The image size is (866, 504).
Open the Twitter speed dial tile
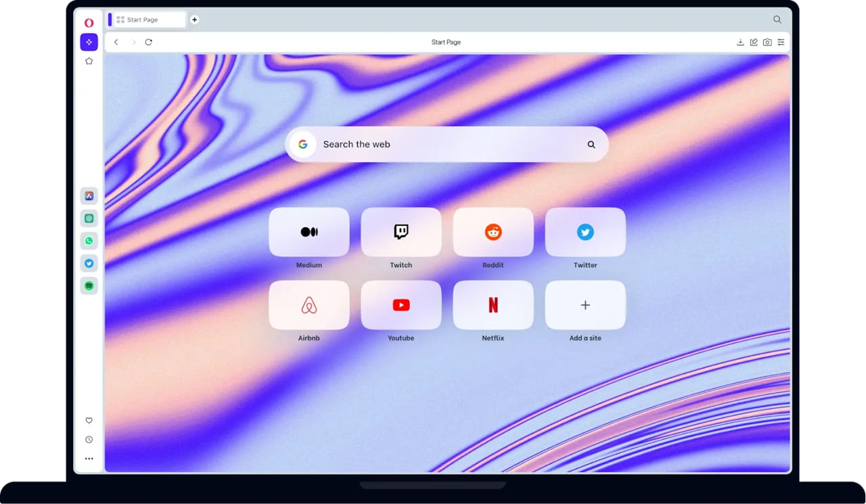click(585, 232)
